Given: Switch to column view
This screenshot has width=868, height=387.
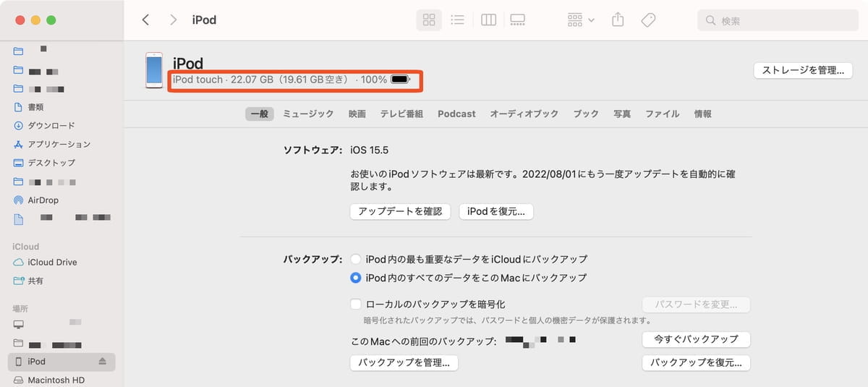Looking at the screenshot, I should [488, 20].
